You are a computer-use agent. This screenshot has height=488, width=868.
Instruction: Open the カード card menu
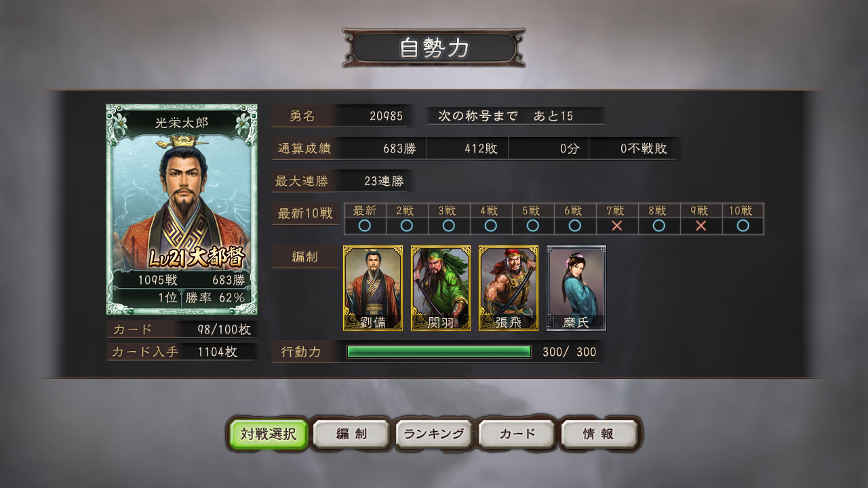[517, 434]
